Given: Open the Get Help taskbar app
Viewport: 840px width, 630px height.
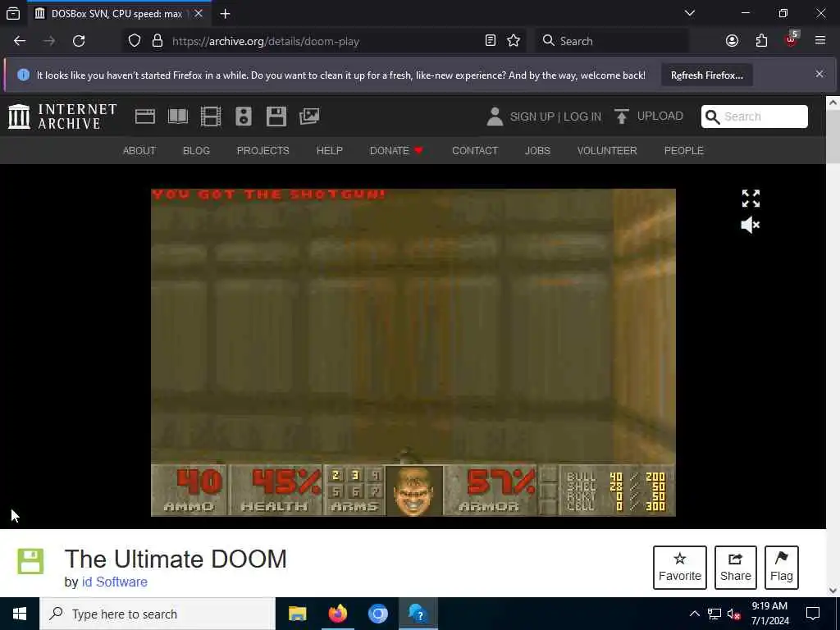Looking at the screenshot, I should (418, 614).
